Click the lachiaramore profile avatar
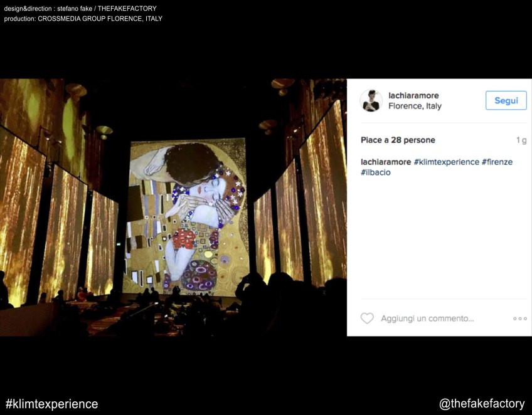This screenshot has height=415, width=532. click(371, 100)
